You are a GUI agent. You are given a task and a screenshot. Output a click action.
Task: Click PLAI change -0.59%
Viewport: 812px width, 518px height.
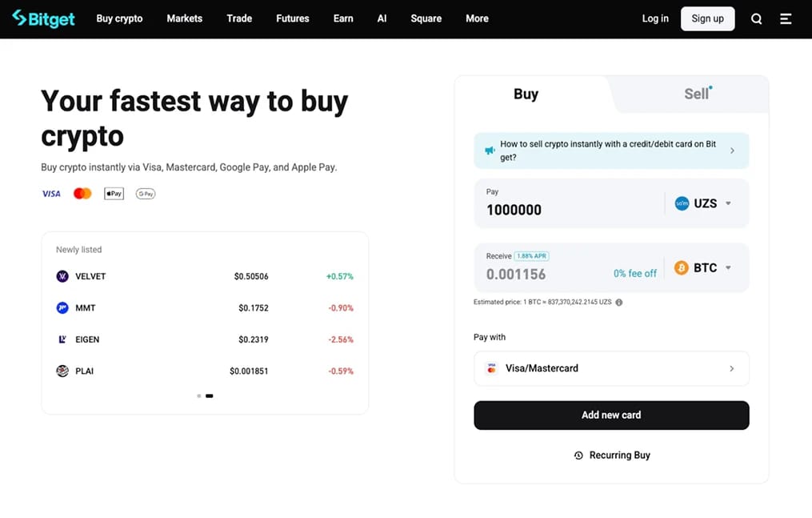[341, 371]
